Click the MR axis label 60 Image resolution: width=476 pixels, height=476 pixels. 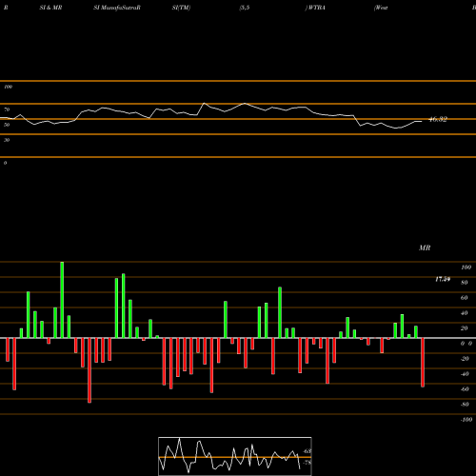pyautogui.click(x=464, y=298)
